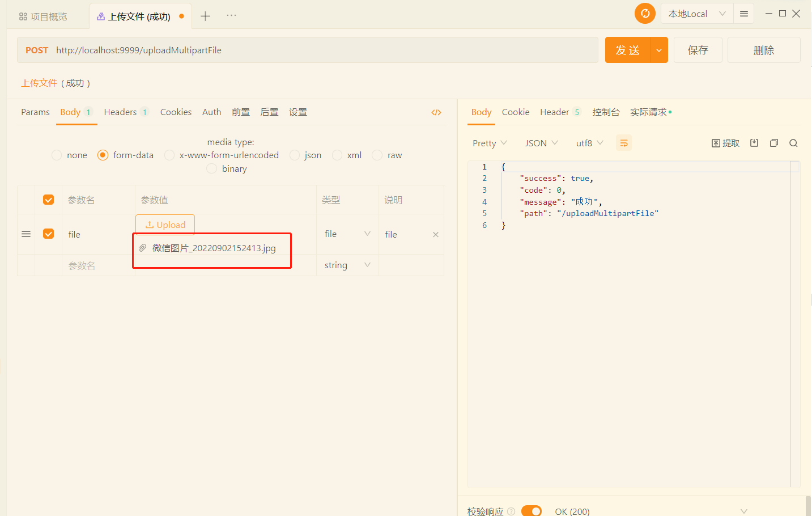Open search in the response viewer

pos(793,142)
